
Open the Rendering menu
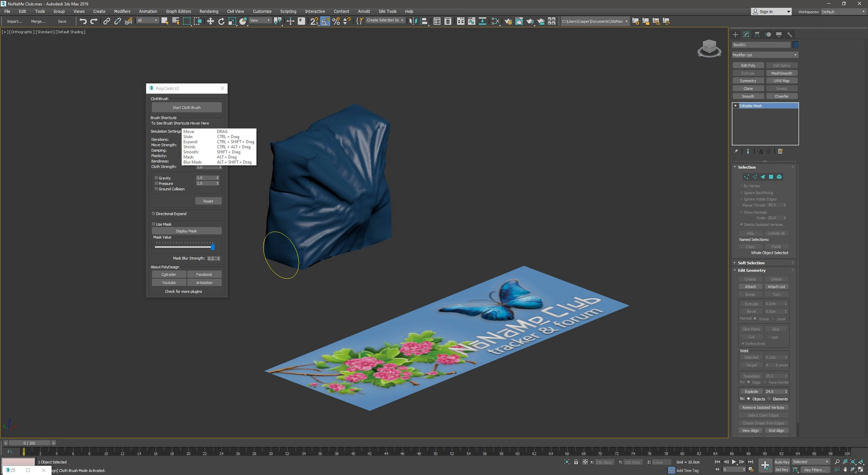coord(209,11)
